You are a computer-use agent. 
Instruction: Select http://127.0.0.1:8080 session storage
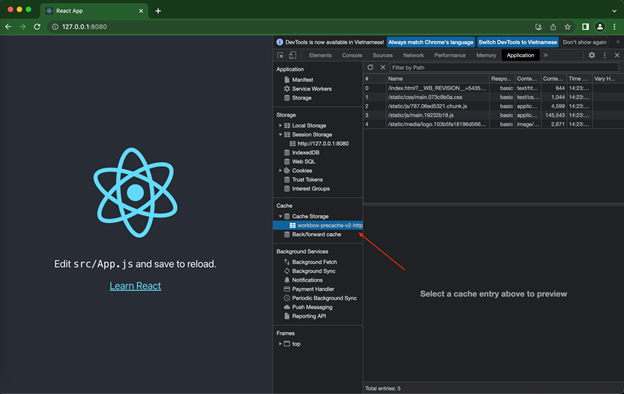(x=323, y=144)
